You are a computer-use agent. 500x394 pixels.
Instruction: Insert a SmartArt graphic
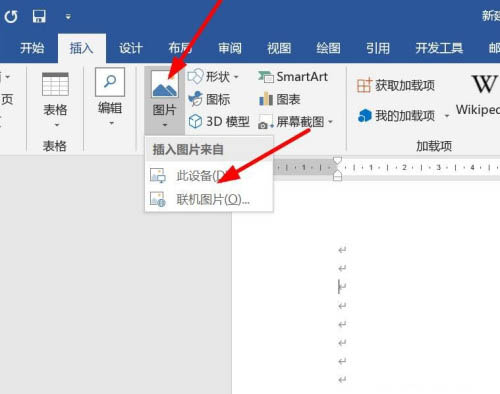(x=293, y=77)
